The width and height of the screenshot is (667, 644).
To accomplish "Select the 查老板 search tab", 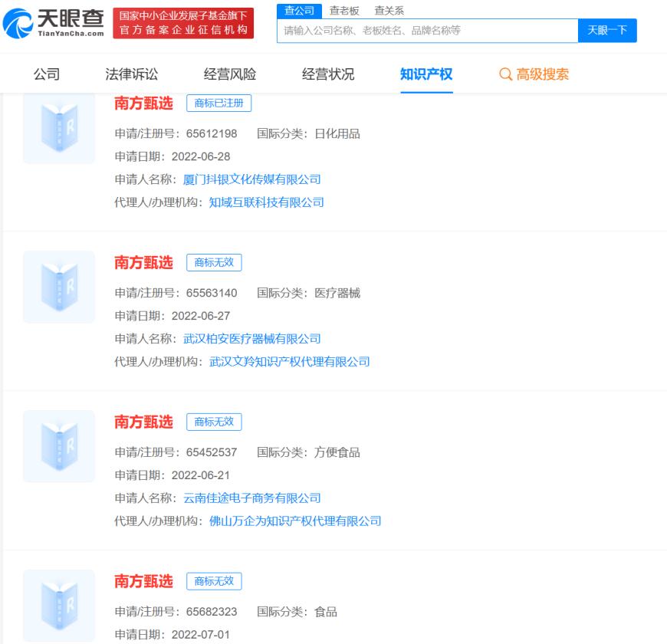I will pyautogui.click(x=344, y=11).
